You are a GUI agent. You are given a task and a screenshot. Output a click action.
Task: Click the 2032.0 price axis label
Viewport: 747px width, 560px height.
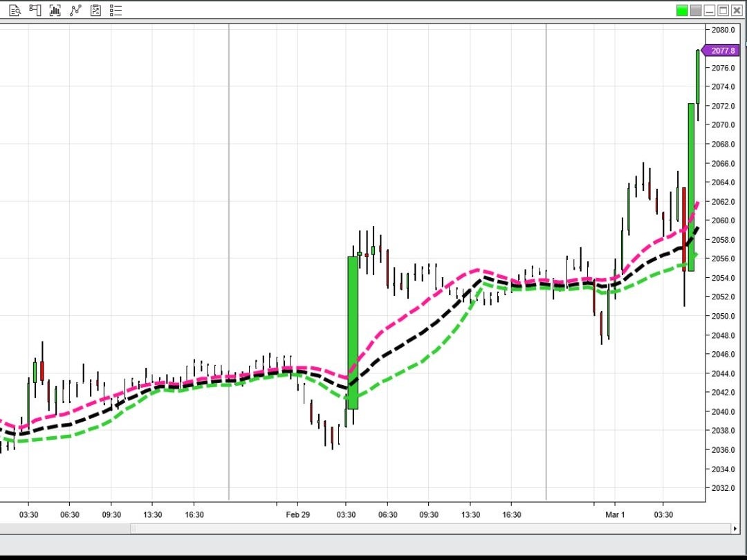[723, 488]
